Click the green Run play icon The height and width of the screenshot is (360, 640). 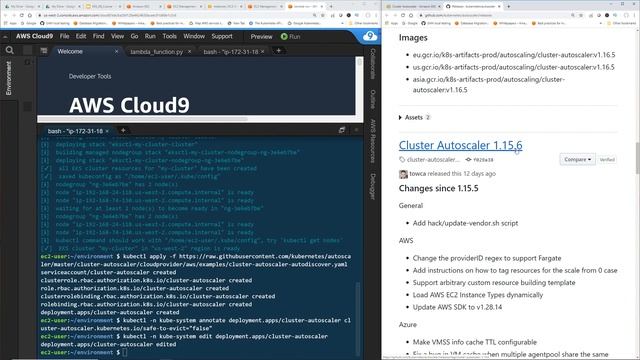point(284,36)
